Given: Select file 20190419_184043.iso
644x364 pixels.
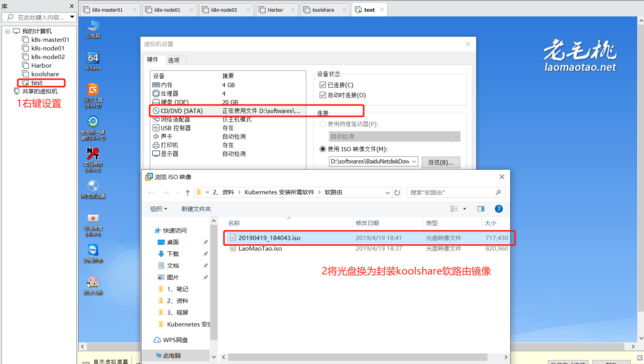Looking at the screenshot, I should 369,238.
